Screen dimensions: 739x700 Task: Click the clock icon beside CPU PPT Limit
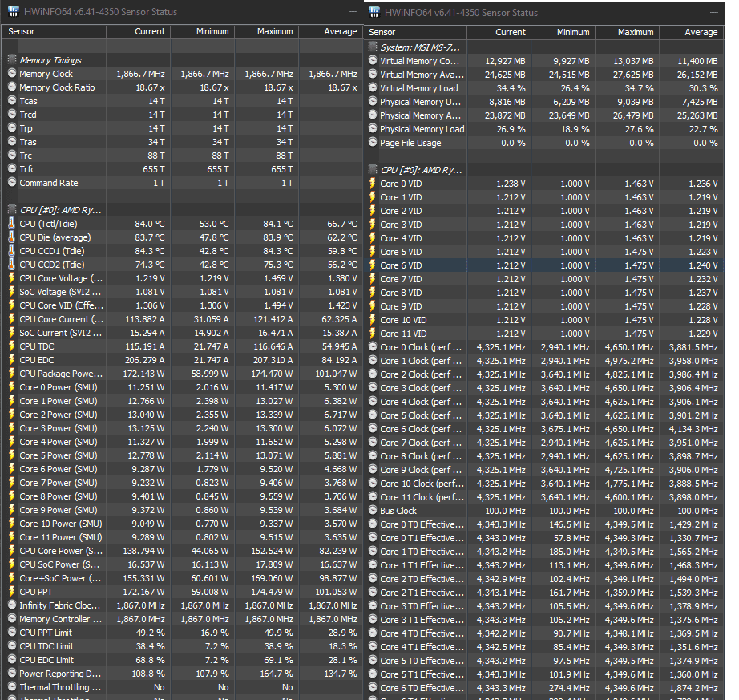[12, 633]
